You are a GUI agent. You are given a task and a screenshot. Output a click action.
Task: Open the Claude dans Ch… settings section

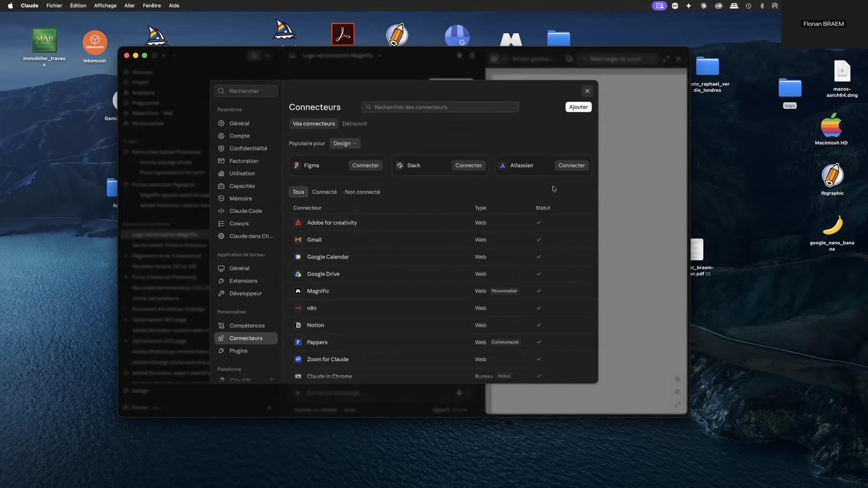(246, 237)
